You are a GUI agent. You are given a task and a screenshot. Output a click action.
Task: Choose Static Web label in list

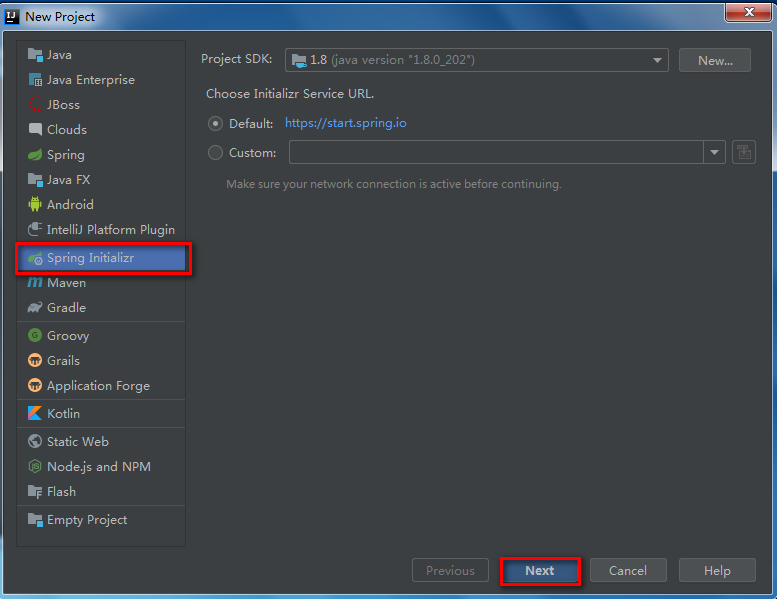tap(78, 441)
